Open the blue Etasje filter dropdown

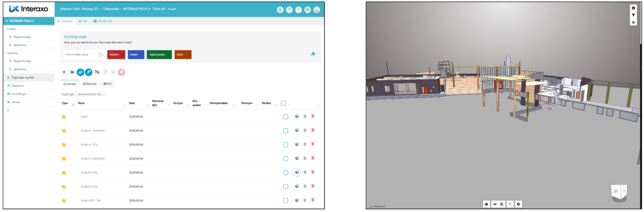pyautogui.click(x=136, y=54)
